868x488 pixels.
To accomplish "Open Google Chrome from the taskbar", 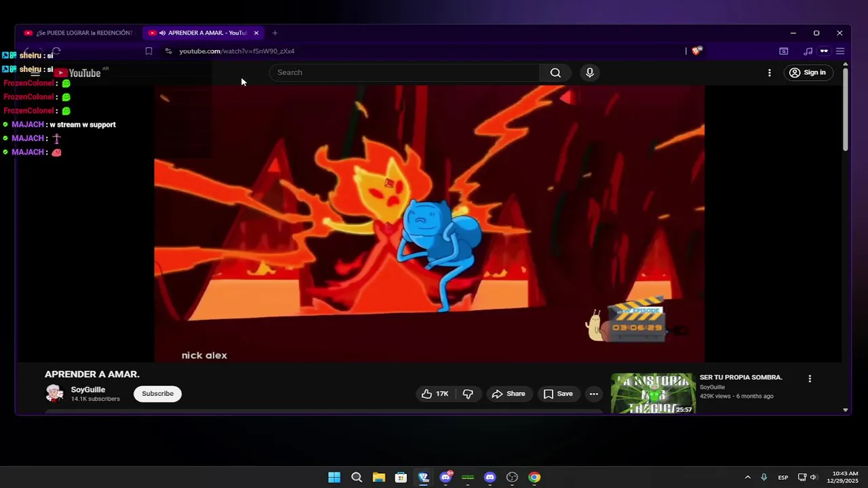I will pos(534,477).
